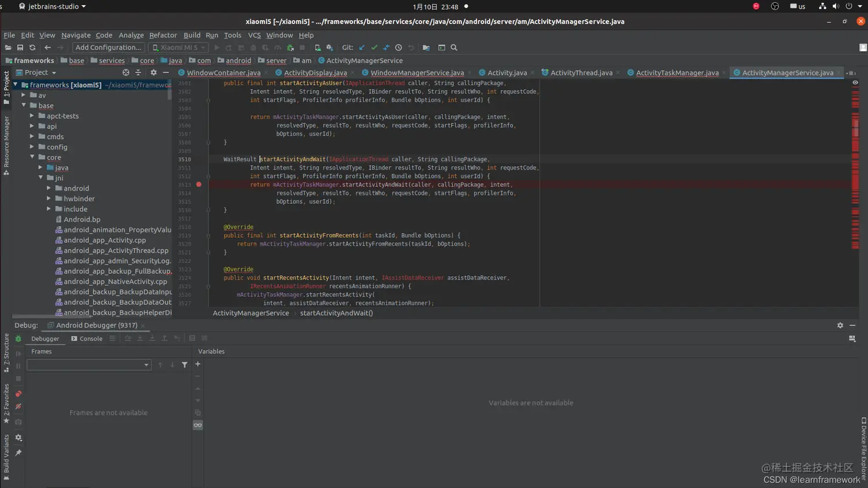Viewport: 868px width, 488px height.
Task: Click the Frames dropdown input field
Action: tap(89, 365)
